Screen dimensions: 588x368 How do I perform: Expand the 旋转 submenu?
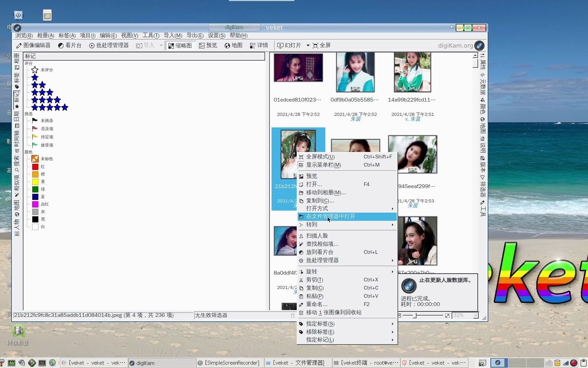click(347, 272)
